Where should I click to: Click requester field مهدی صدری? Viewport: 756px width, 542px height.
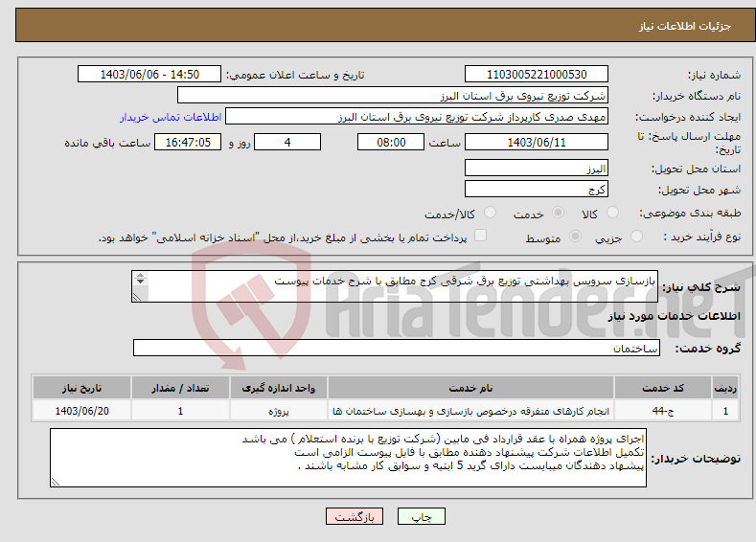417,117
